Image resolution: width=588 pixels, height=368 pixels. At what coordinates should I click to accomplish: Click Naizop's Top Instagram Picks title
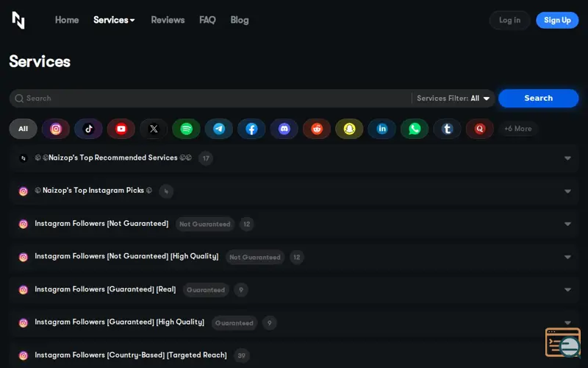(x=93, y=191)
